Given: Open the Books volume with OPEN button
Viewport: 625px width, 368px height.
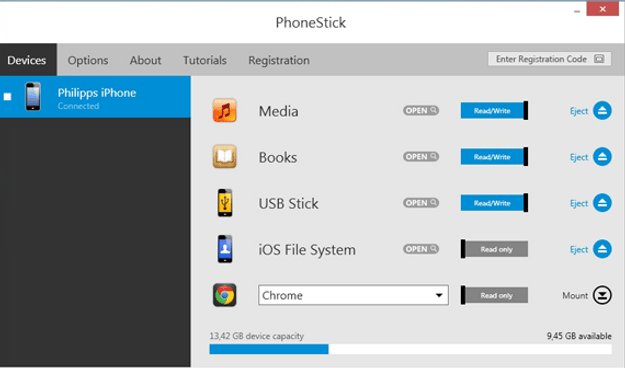Looking at the screenshot, I should (x=421, y=157).
